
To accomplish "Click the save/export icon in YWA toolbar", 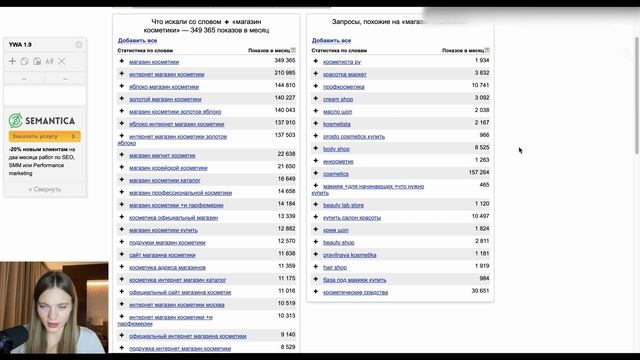I will tap(37, 61).
